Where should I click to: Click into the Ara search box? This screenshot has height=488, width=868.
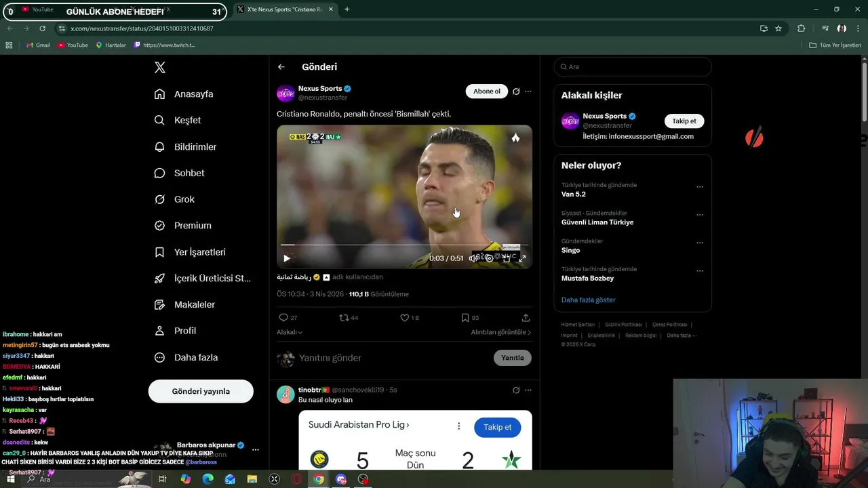pos(633,66)
